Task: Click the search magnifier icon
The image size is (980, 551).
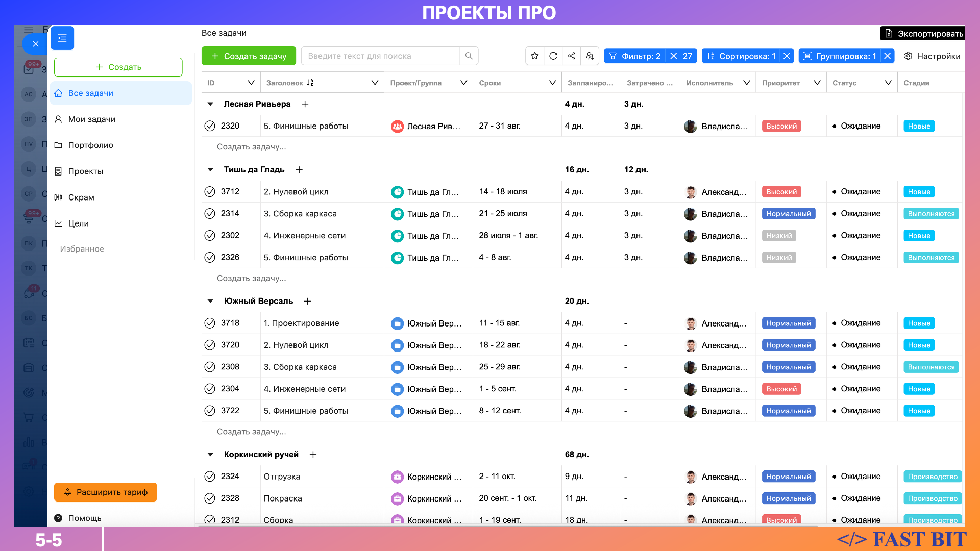Action: click(469, 56)
